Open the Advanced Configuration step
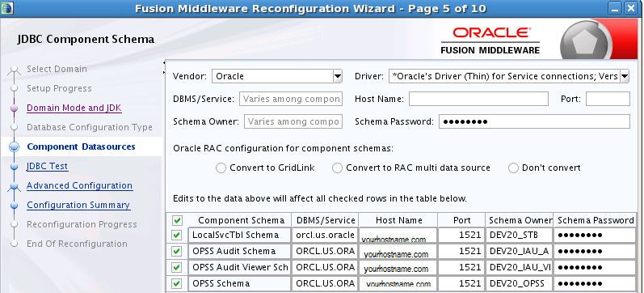This screenshot has height=293, width=644. click(80, 185)
